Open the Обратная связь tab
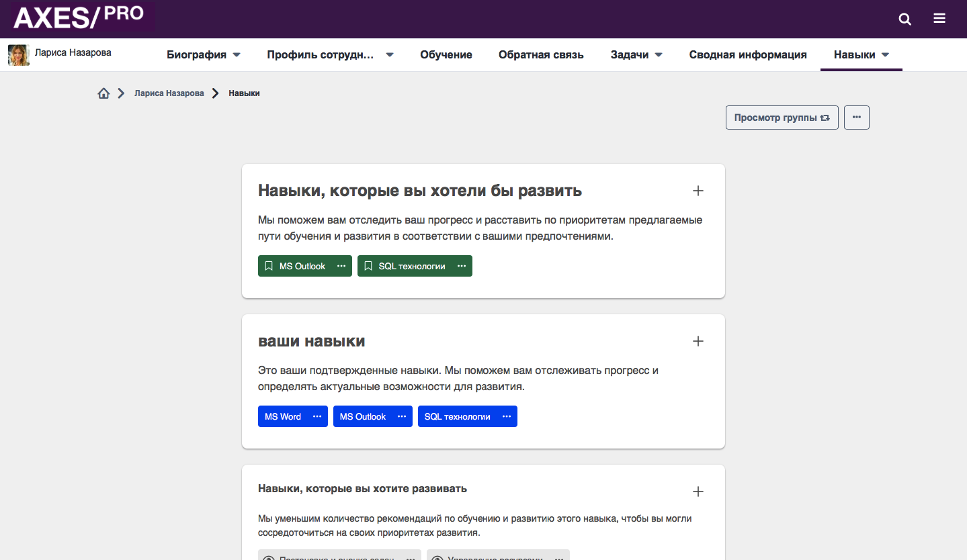The width and height of the screenshot is (967, 560). (x=541, y=55)
